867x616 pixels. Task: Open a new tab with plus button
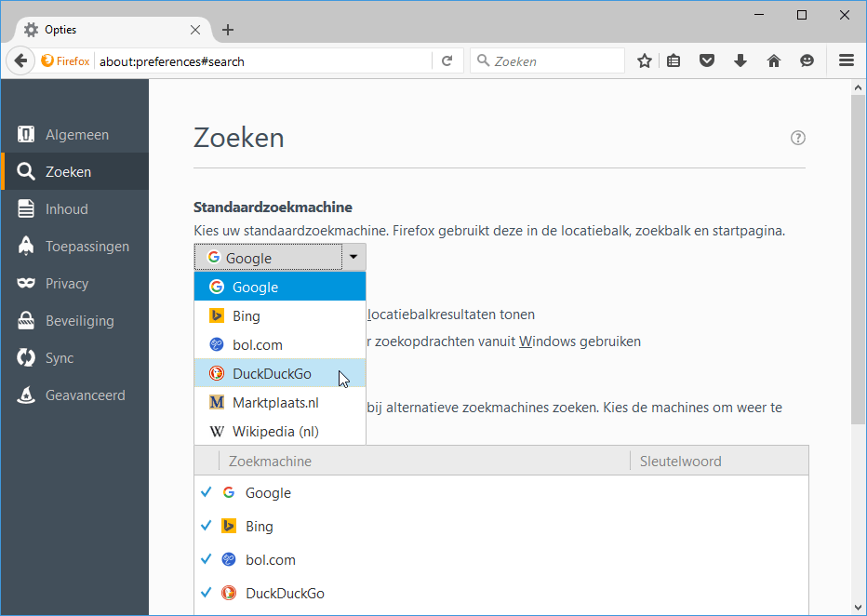[228, 30]
